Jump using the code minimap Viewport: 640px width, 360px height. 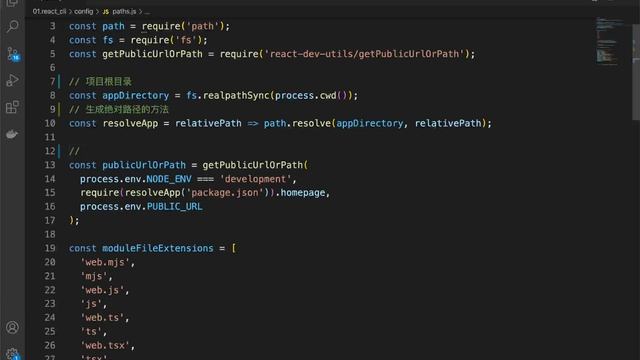point(610,41)
